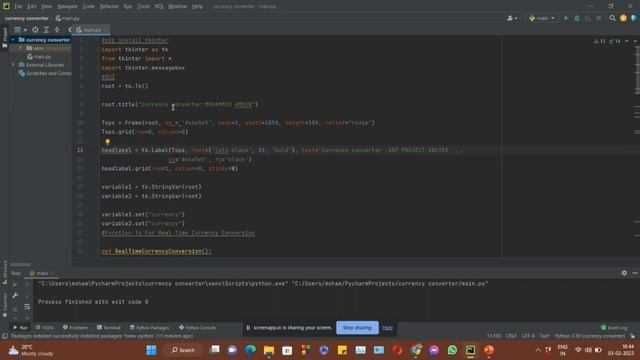This screenshot has width=640, height=360.
Task: Open the Code menu
Action: click(x=89, y=7)
